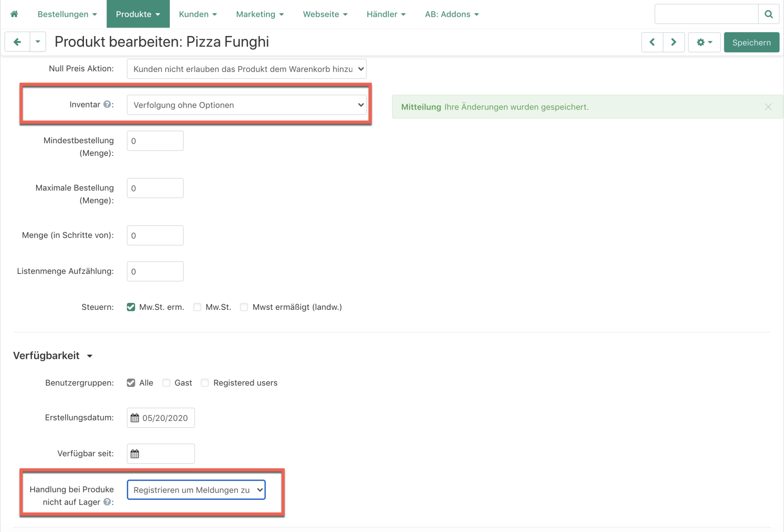The width and height of the screenshot is (784, 532).
Task: Check Mwst ermäßigt (landw.) checkbox
Action: click(244, 307)
